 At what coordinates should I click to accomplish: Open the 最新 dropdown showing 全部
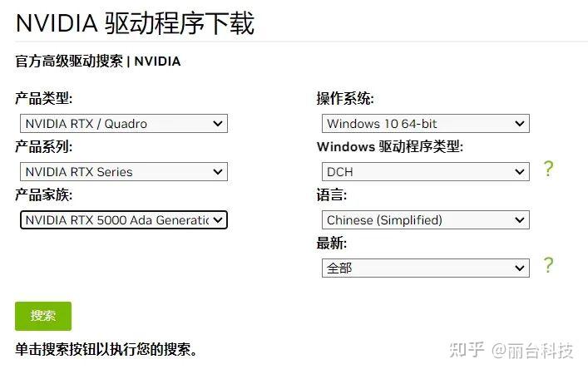click(x=425, y=268)
